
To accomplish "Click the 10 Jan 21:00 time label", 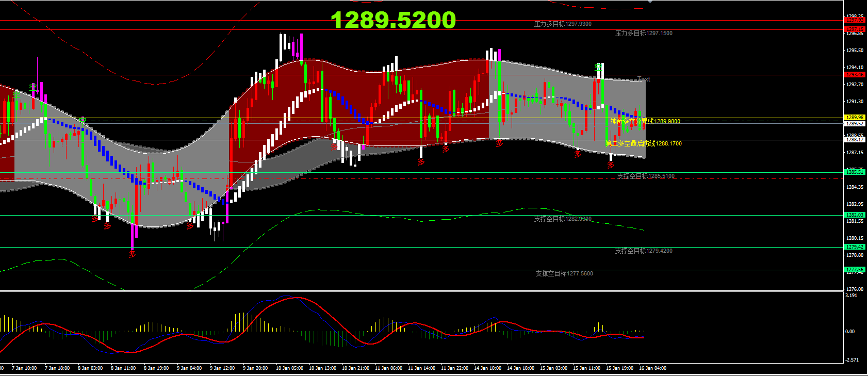I will pos(355,368).
